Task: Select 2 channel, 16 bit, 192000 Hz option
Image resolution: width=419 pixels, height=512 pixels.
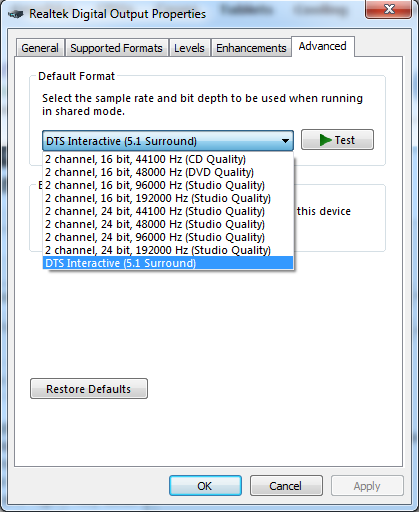Action: point(168,198)
